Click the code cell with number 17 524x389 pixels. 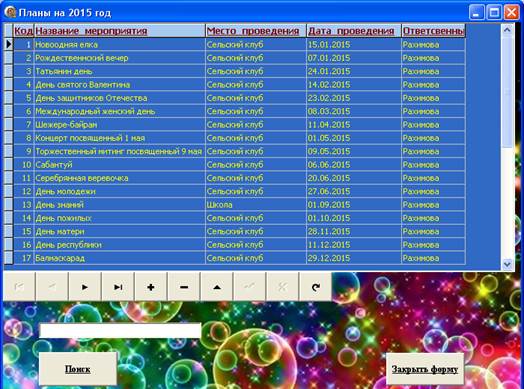tap(24, 258)
